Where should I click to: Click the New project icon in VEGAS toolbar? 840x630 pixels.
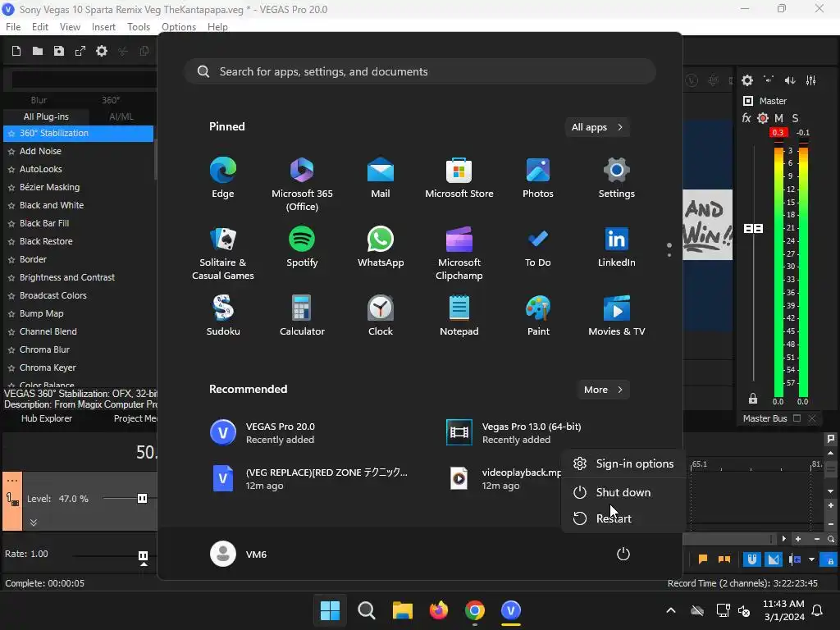click(x=16, y=51)
